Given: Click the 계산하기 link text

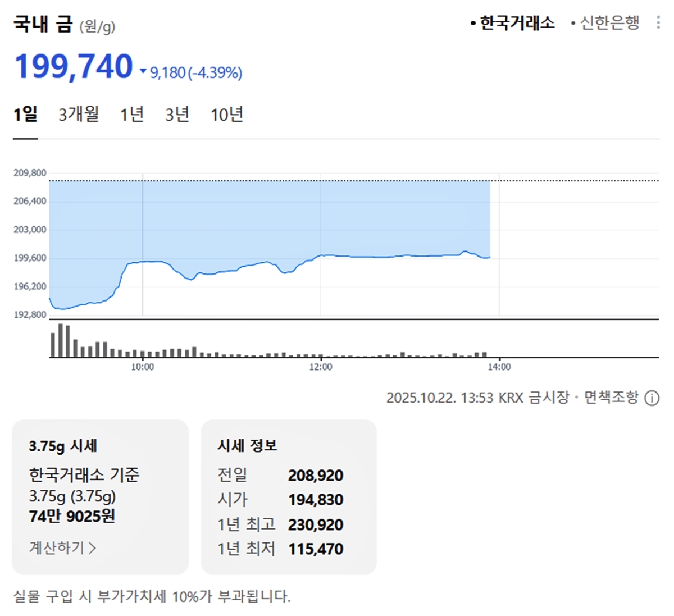Looking at the screenshot, I should pos(57,547).
